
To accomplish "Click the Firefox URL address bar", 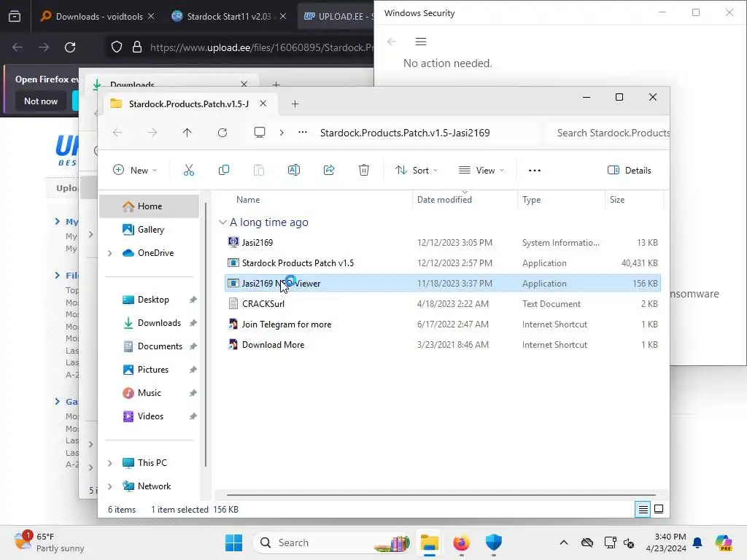I will [x=261, y=47].
